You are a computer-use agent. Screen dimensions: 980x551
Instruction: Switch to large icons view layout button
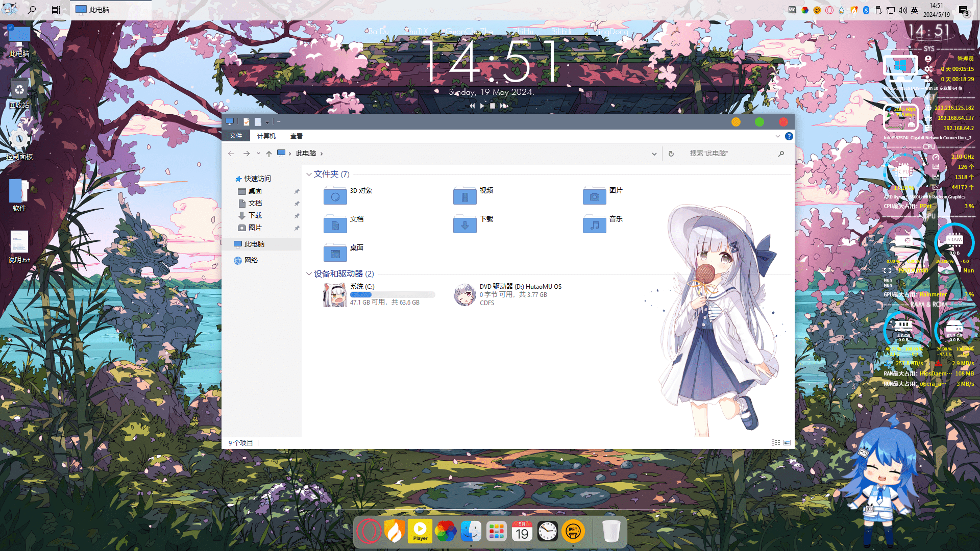787,443
